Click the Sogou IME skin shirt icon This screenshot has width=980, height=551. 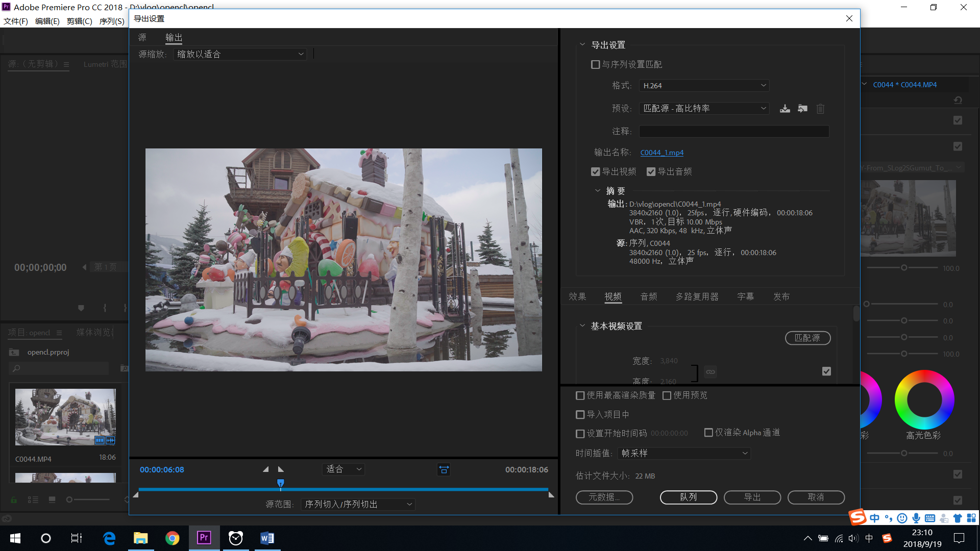click(x=958, y=518)
